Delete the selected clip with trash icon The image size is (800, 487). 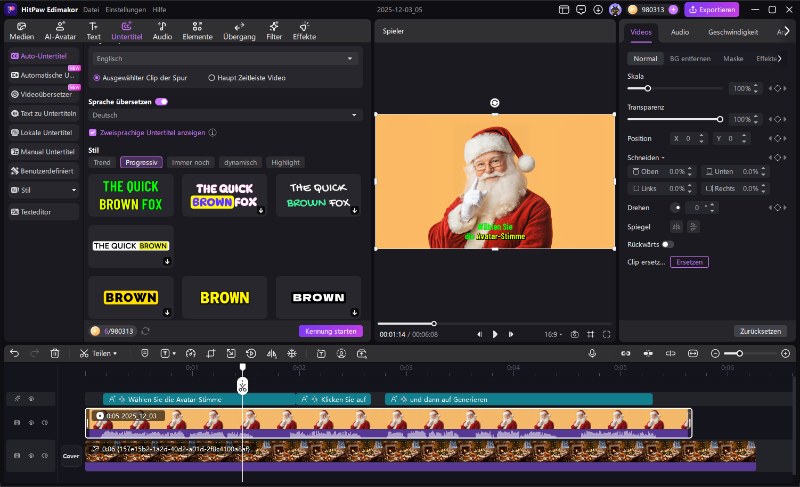[55, 353]
